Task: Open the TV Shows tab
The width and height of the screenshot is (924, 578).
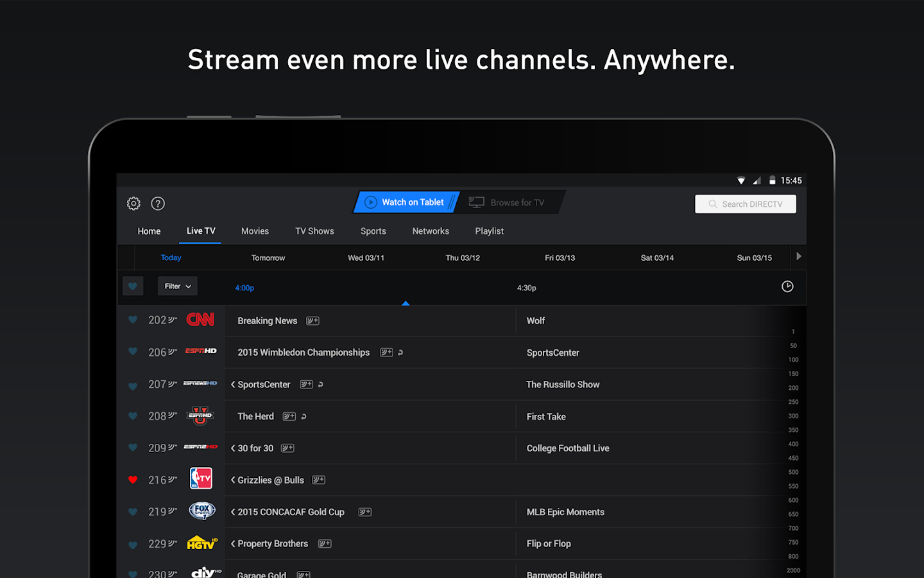Action: pyautogui.click(x=314, y=231)
